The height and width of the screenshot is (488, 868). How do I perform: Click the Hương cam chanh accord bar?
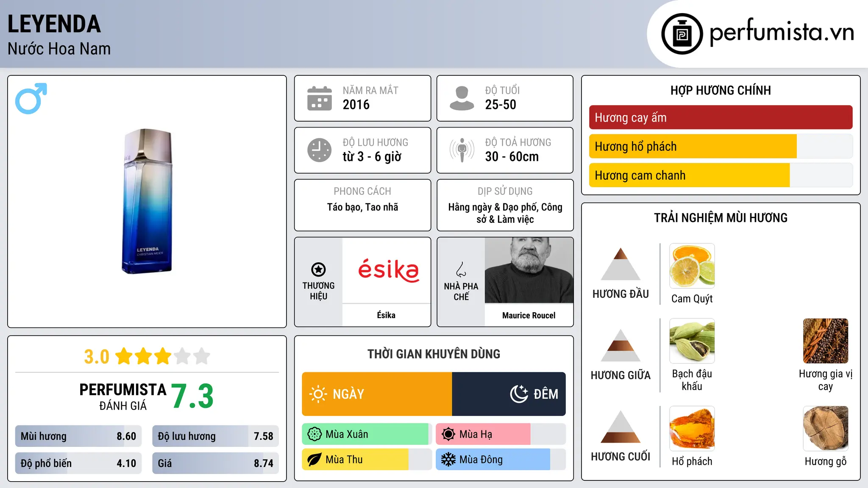point(721,175)
